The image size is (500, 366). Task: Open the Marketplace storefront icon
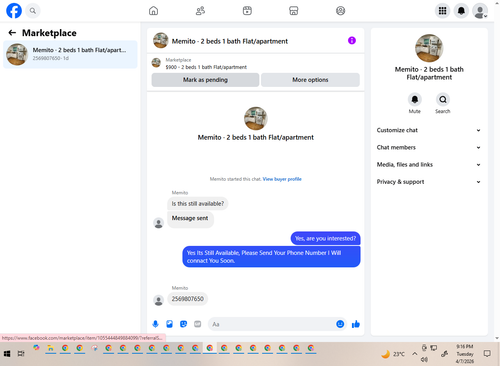(x=294, y=11)
